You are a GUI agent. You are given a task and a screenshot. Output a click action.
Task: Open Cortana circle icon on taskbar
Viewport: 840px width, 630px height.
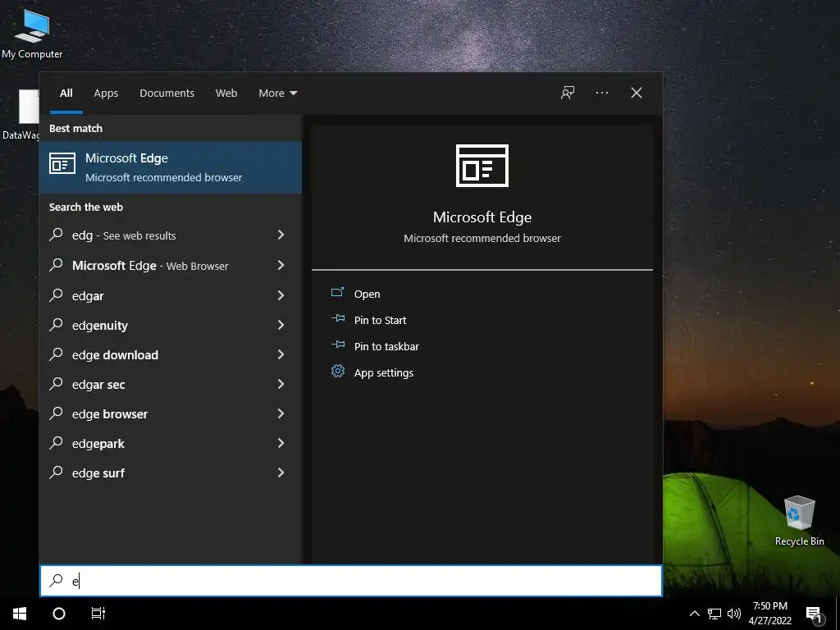59,614
